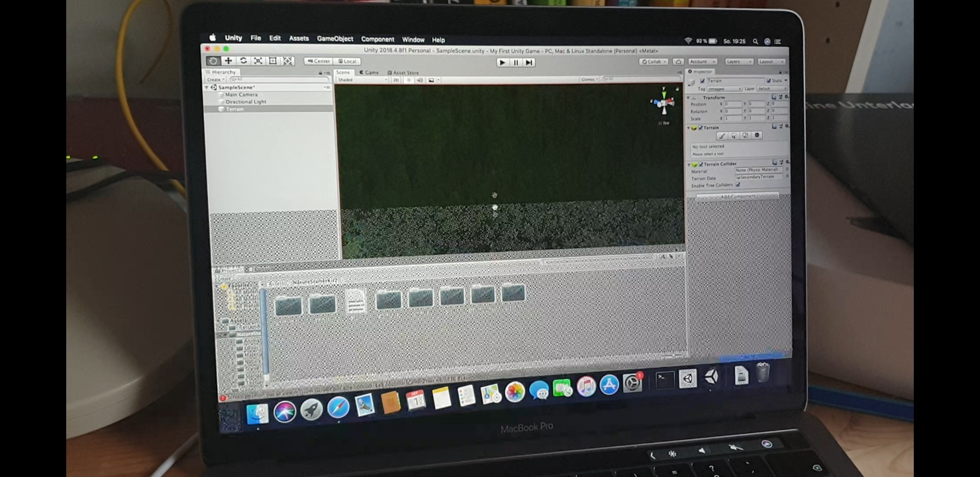The image size is (980, 477).
Task: Select the combined Transform tool
Action: pos(287,61)
